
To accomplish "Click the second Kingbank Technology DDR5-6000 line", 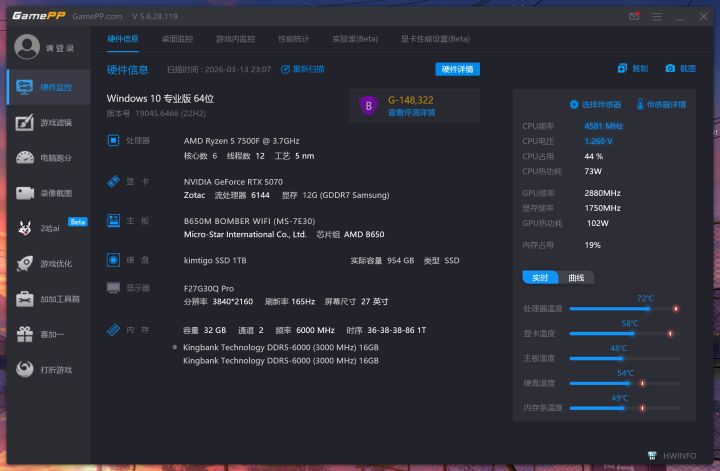I will tap(281, 360).
